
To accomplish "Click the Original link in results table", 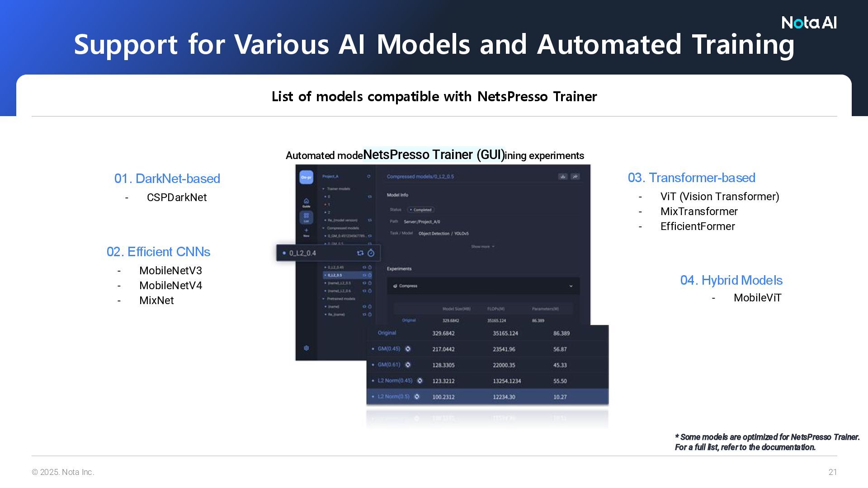I will [x=387, y=333].
